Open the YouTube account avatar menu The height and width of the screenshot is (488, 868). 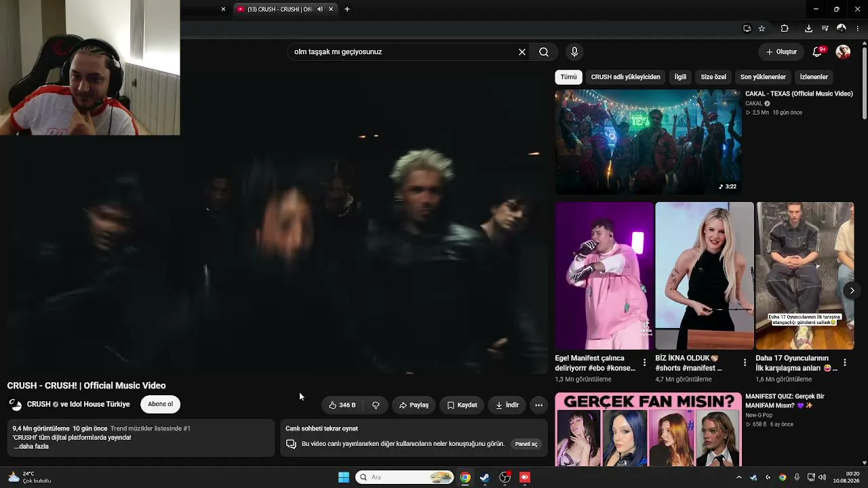843,52
